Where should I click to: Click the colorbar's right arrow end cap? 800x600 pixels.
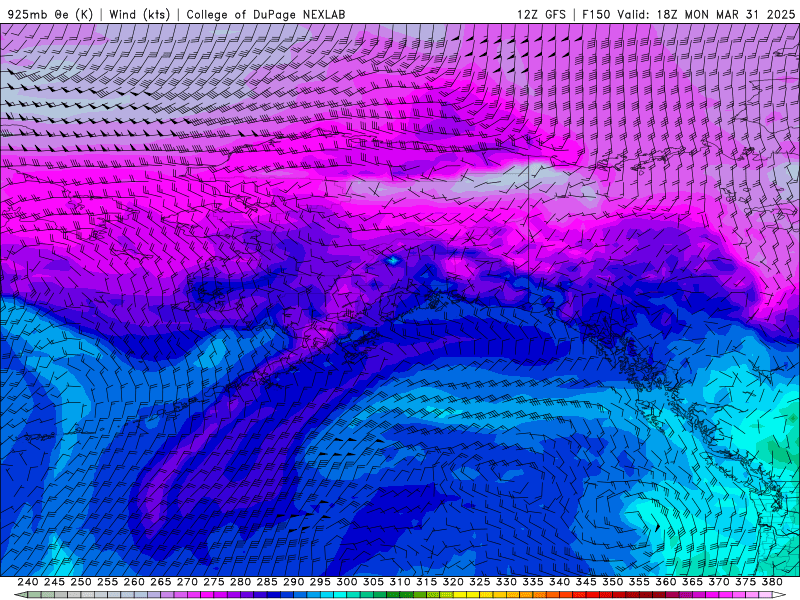point(779,595)
